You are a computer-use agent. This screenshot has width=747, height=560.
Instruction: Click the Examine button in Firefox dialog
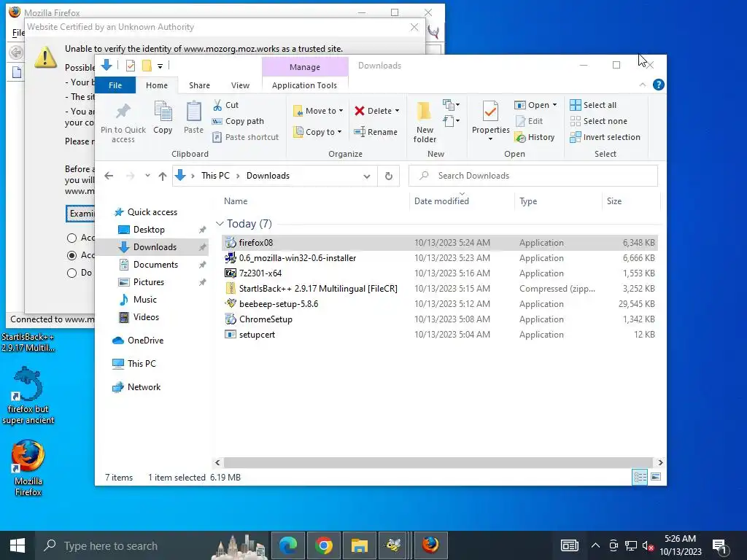point(80,214)
